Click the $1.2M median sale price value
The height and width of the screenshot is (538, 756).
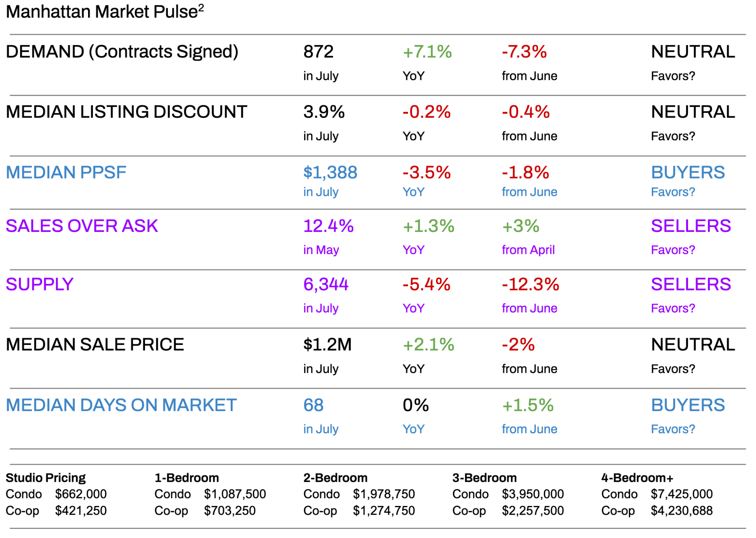pos(327,344)
